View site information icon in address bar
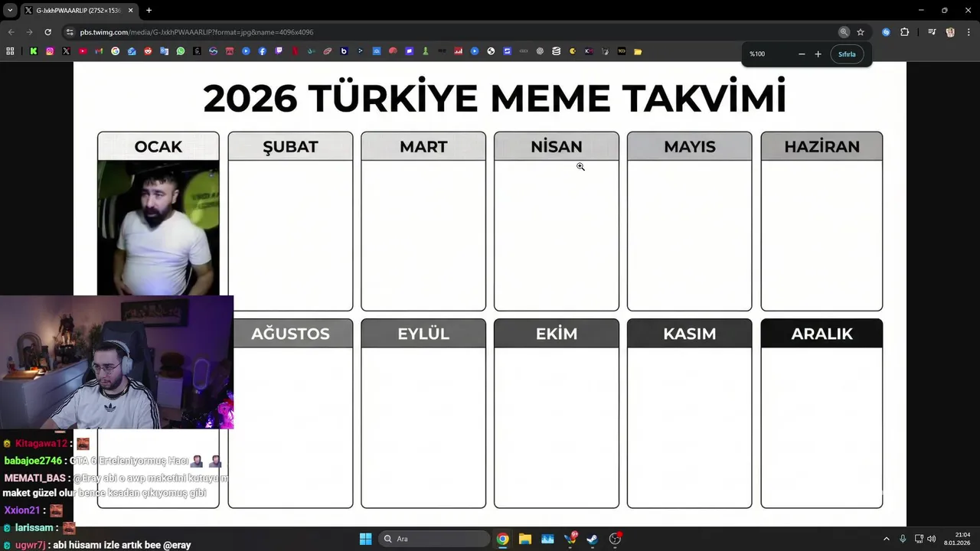980x551 pixels. [70, 32]
